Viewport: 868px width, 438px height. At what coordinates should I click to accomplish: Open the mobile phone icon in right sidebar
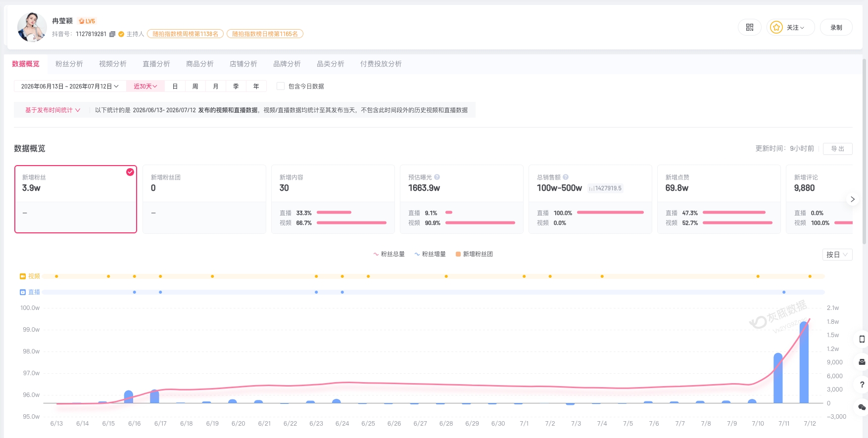[x=862, y=339]
